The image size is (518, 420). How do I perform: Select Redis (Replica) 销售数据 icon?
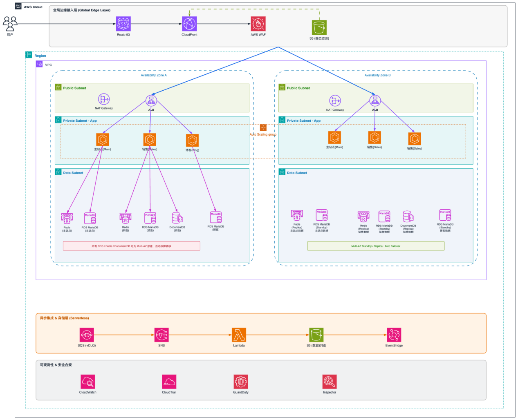[x=363, y=217]
